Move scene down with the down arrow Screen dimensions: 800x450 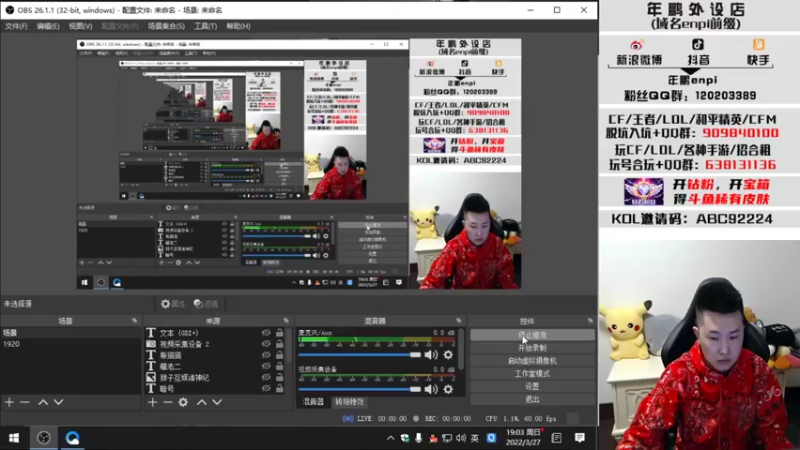(58, 402)
